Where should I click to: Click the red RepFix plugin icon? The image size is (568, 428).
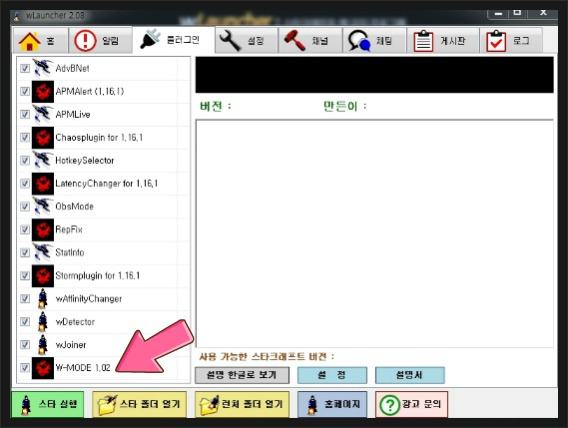click(x=43, y=230)
